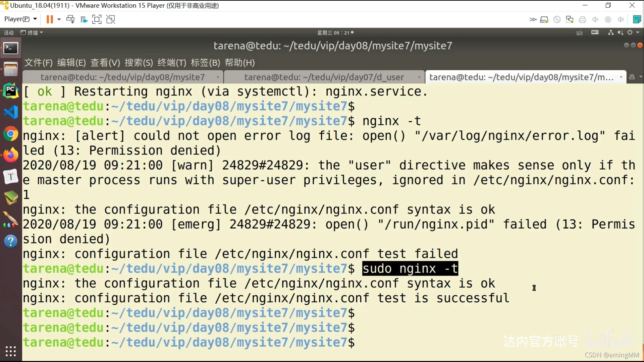The image size is (644, 362).
Task: Open the clock calendar showing 星期三 09:21
Action: (x=335, y=33)
